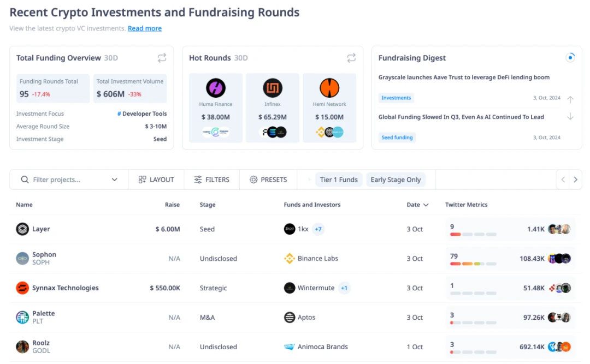The width and height of the screenshot is (590, 364).
Task: Follow the Read more link
Action: click(x=145, y=28)
